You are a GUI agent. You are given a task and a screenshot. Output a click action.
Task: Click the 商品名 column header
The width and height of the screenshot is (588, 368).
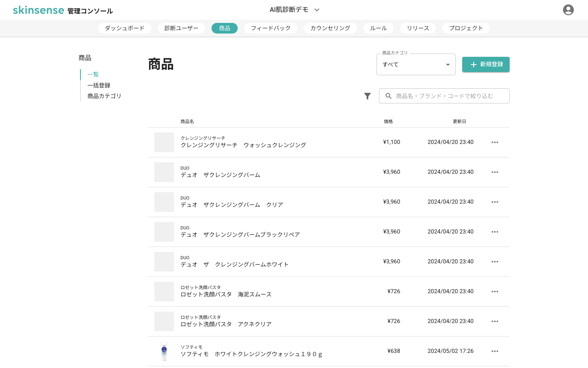coord(187,121)
